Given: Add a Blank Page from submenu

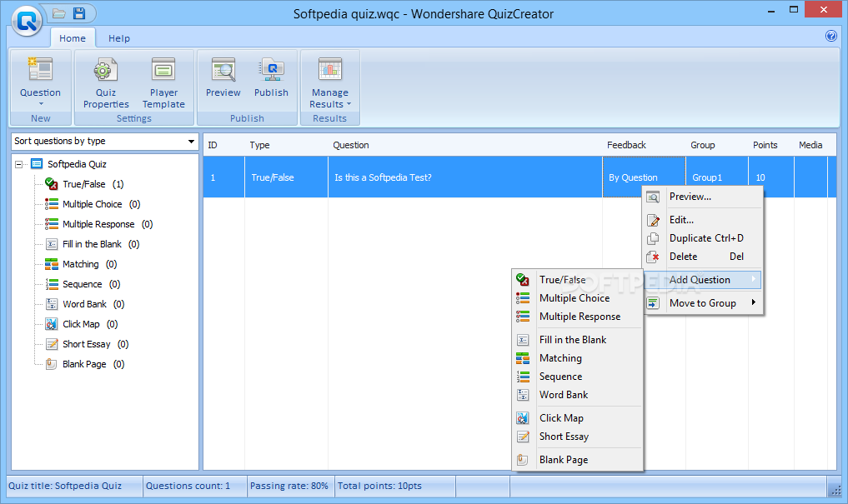Looking at the screenshot, I should [578, 460].
